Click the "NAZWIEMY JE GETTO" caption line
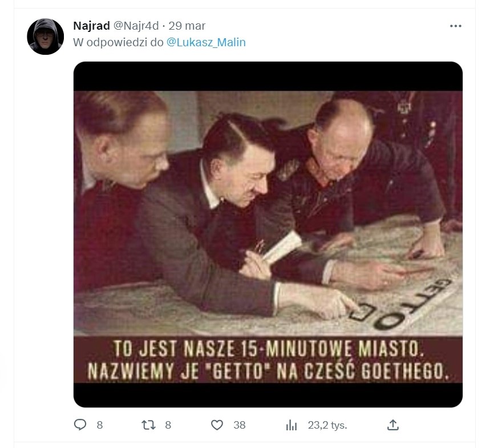This screenshot has width=490, height=448. (267, 371)
